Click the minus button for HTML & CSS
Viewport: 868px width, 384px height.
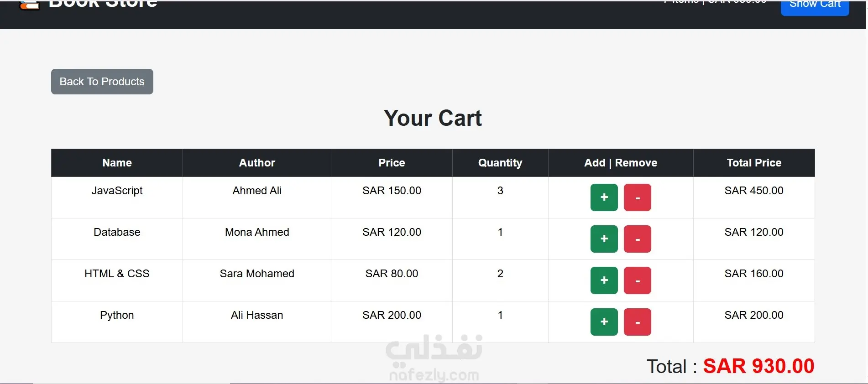point(637,280)
